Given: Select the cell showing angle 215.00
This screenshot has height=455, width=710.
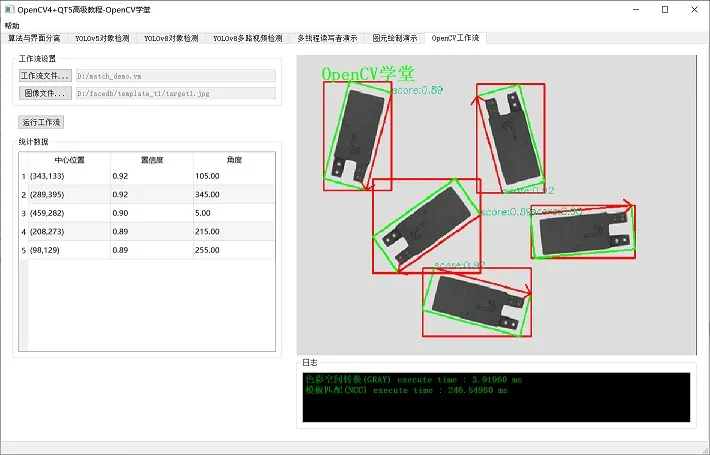Looking at the screenshot, I should (234, 231).
